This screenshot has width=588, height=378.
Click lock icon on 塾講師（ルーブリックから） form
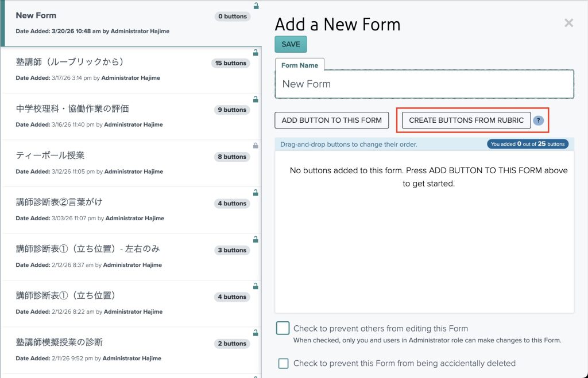click(x=256, y=52)
